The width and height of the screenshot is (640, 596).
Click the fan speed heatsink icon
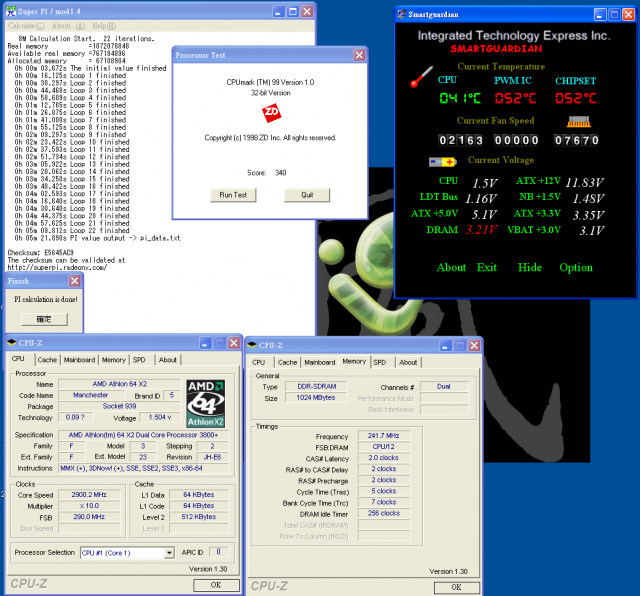click(x=579, y=121)
